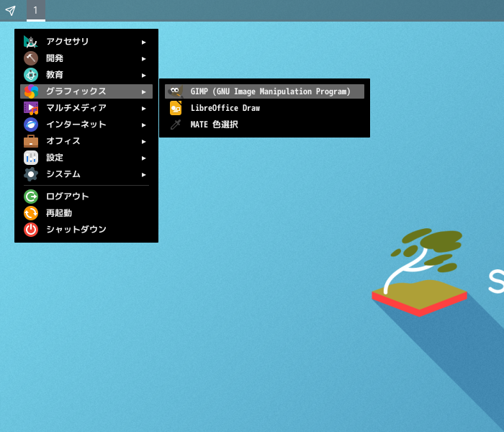The image size is (504, 432).
Task: Click the green ログアウト icon
Action: coord(31,197)
